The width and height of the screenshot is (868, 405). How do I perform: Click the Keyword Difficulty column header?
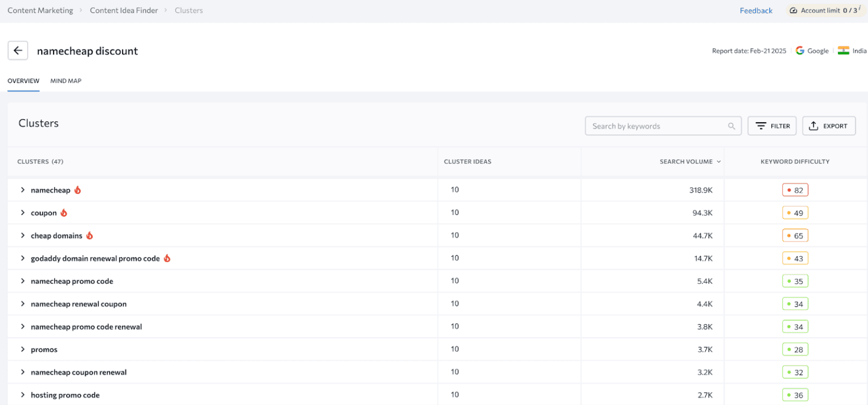pos(795,162)
